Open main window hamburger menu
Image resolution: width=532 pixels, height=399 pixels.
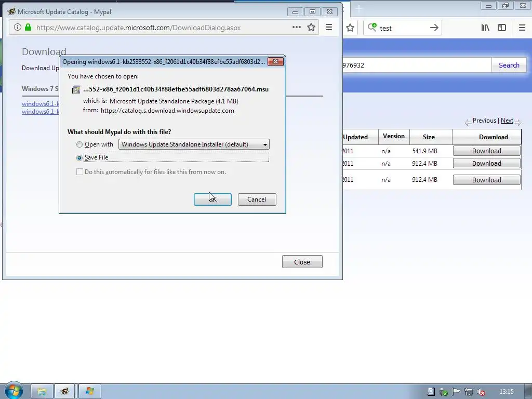[522, 28]
